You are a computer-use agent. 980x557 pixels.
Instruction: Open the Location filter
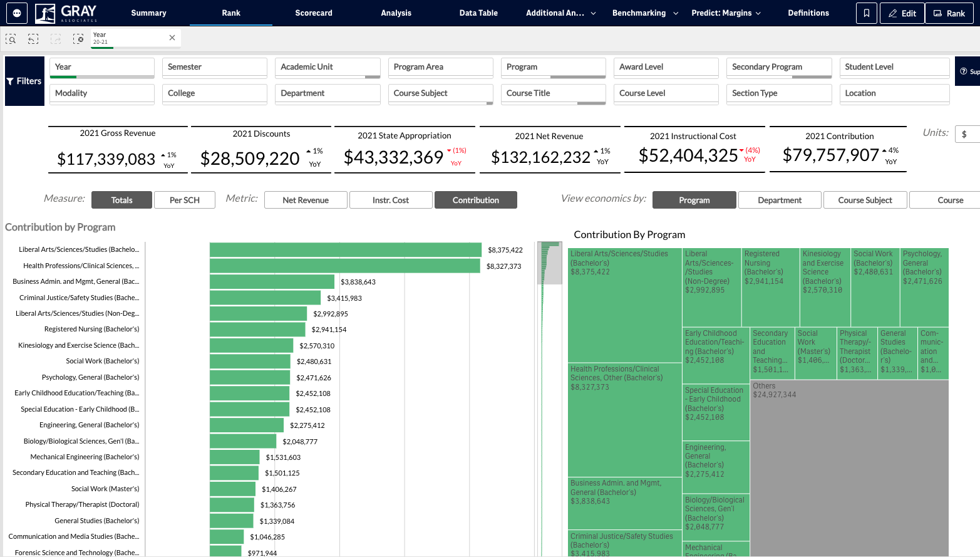(x=894, y=94)
